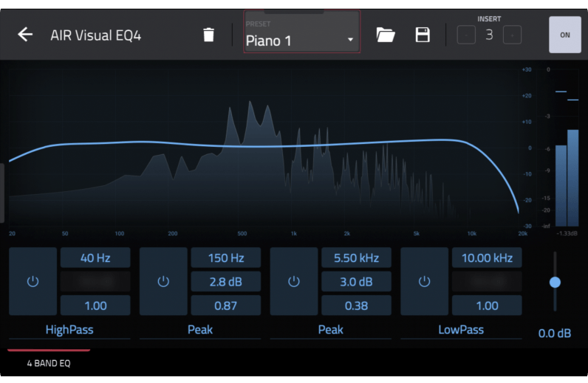
Task: Toggle power for the 5.50 kHz Peak band
Action: pos(294,282)
